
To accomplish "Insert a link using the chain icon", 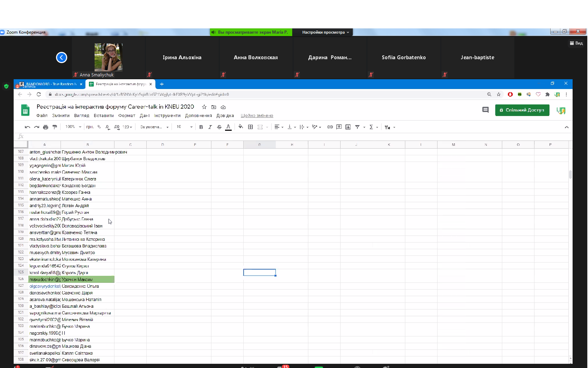I will tap(330, 127).
